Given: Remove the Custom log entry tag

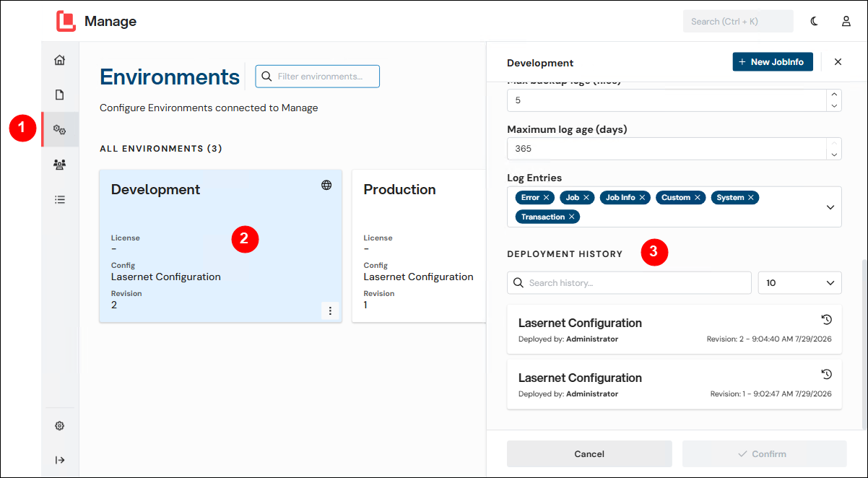Looking at the screenshot, I should pyautogui.click(x=698, y=198).
